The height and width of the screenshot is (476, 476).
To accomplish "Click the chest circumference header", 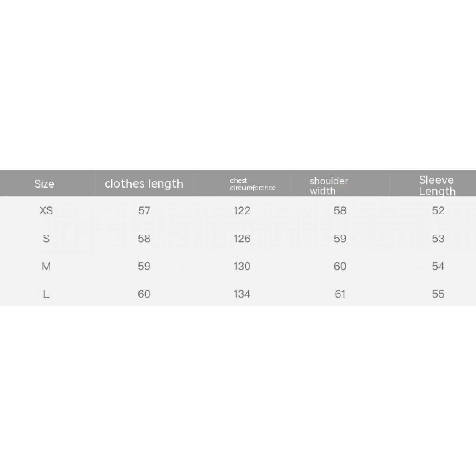I will pyautogui.click(x=253, y=184).
